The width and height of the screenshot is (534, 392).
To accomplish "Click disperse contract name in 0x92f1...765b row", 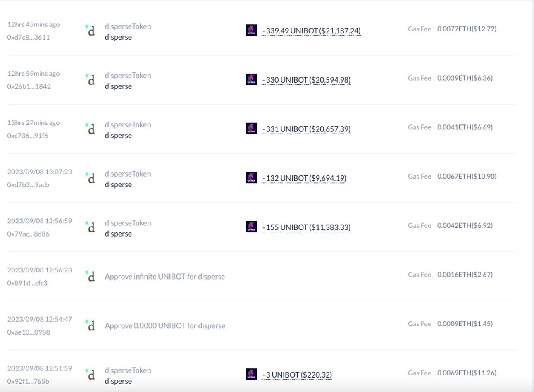I will (118, 381).
